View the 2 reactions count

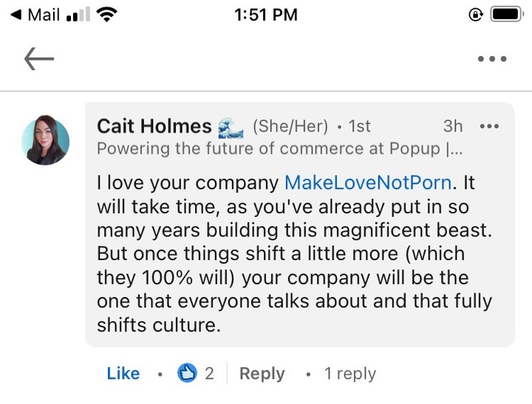tap(209, 374)
